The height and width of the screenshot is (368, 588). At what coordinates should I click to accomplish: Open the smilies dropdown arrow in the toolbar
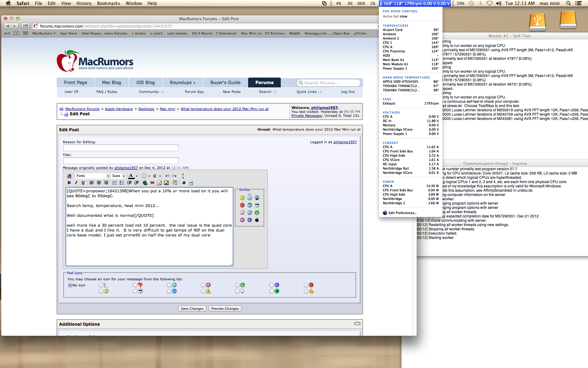tap(149, 176)
